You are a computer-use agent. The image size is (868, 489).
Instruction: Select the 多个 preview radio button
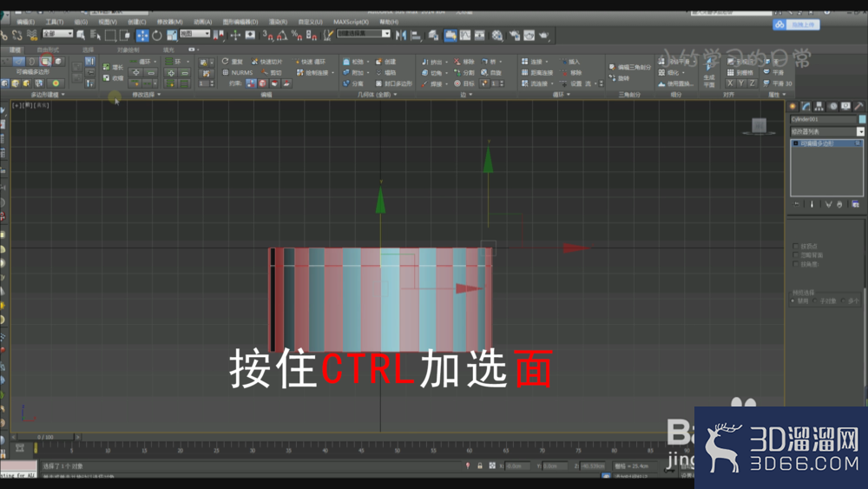[x=844, y=301]
